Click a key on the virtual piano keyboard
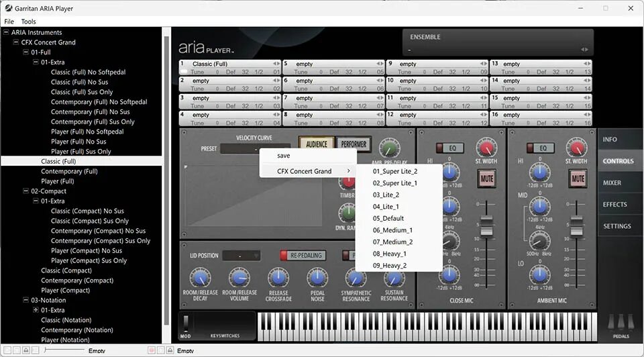This screenshot has height=357, width=644. point(427,327)
